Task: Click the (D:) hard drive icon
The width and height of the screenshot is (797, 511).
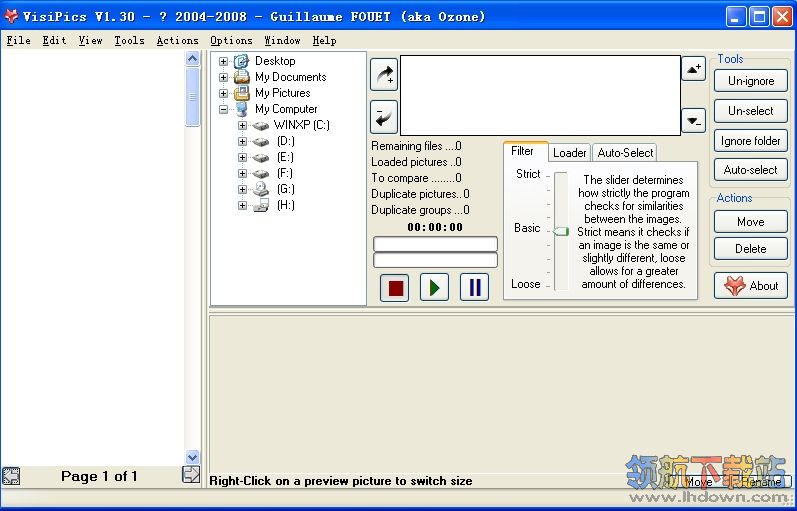Action: tap(261, 141)
